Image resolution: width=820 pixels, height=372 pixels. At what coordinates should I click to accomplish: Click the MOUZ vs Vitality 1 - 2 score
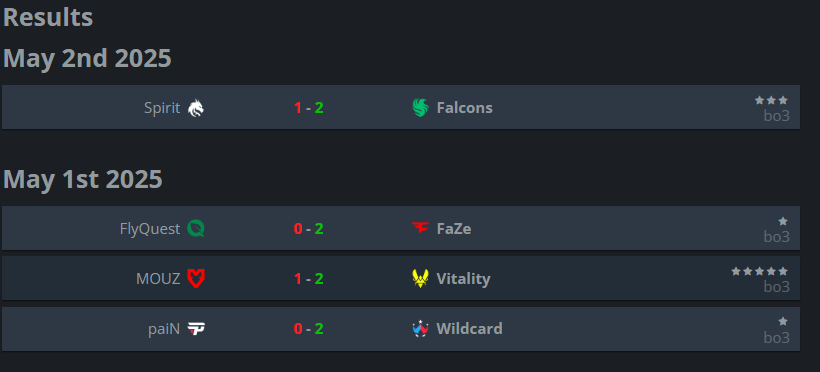(x=309, y=278)
